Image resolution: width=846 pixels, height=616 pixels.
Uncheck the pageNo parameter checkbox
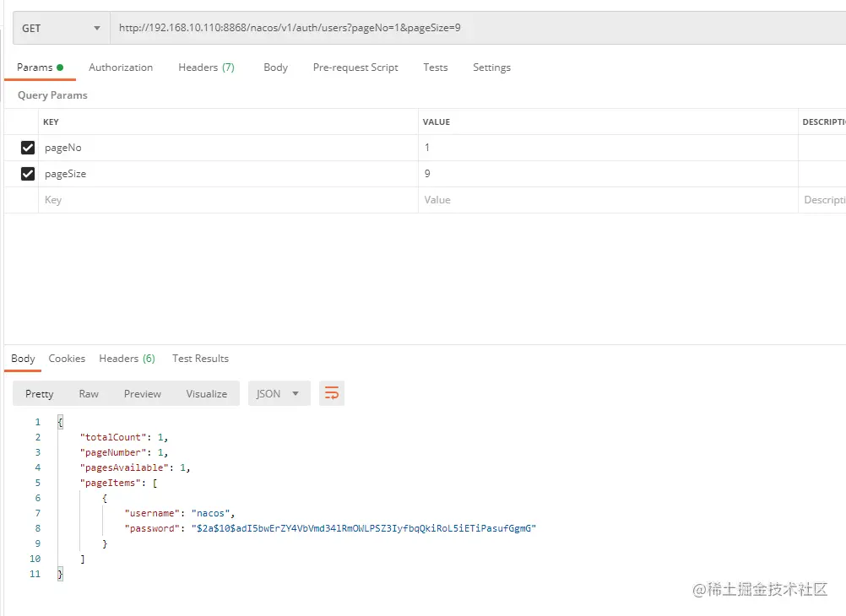28,148
